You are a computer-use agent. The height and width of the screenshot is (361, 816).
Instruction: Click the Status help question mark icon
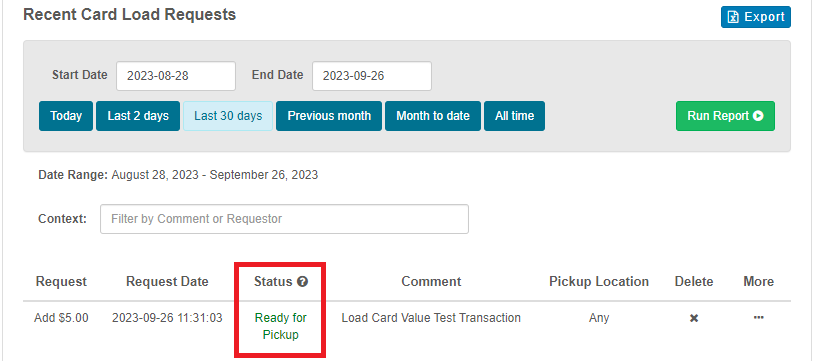click(x=302, y=282)
